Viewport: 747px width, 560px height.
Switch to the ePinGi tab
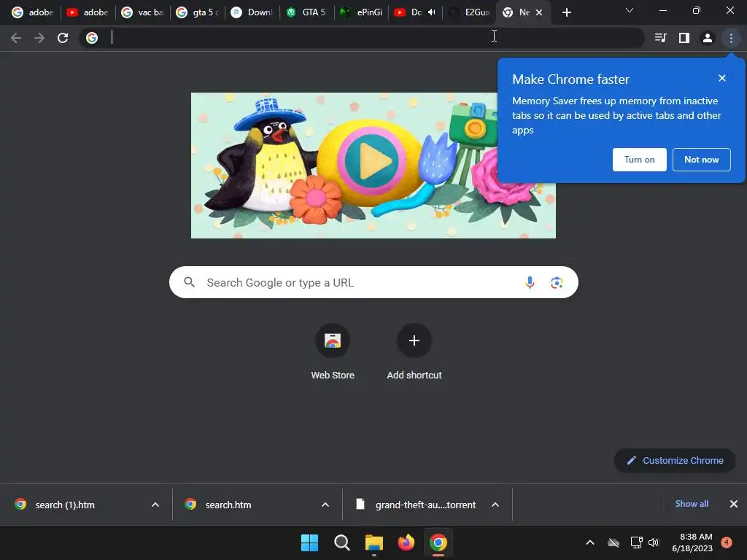click(361, 12)
